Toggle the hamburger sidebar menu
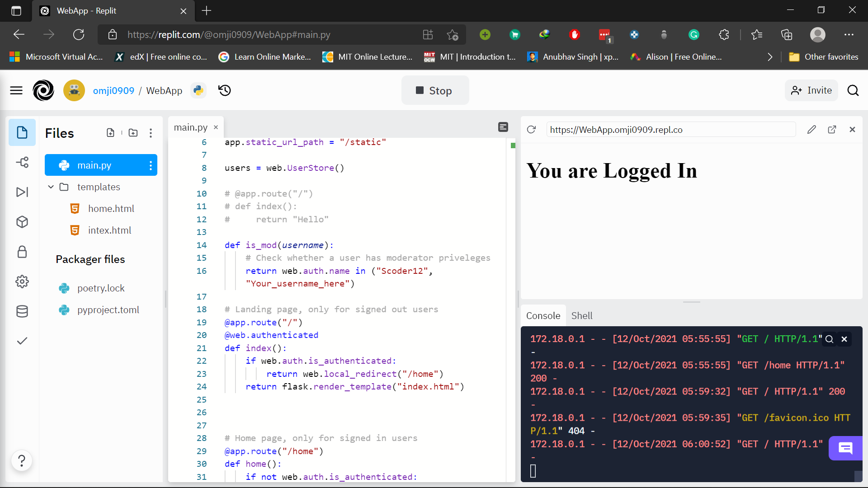 16,90
